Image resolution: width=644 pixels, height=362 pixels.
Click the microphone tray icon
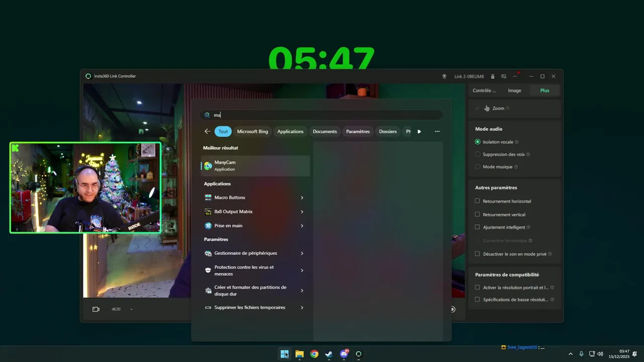[582, 354]
